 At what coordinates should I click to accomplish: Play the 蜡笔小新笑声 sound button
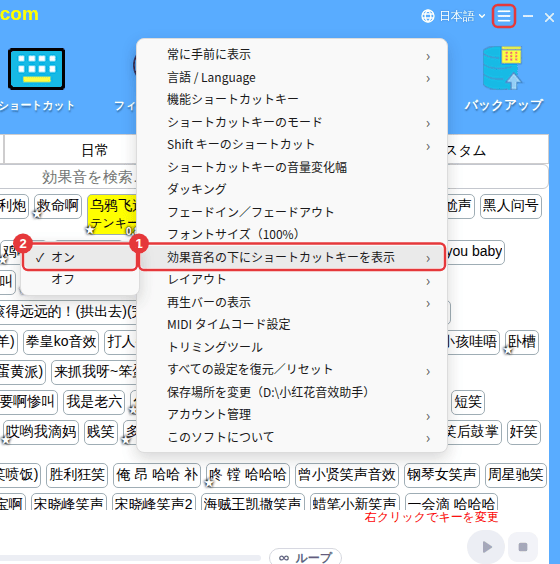355,503
